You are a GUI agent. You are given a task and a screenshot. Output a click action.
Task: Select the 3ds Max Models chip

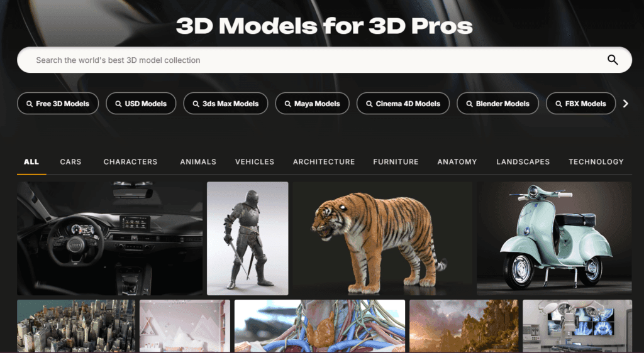226,104
